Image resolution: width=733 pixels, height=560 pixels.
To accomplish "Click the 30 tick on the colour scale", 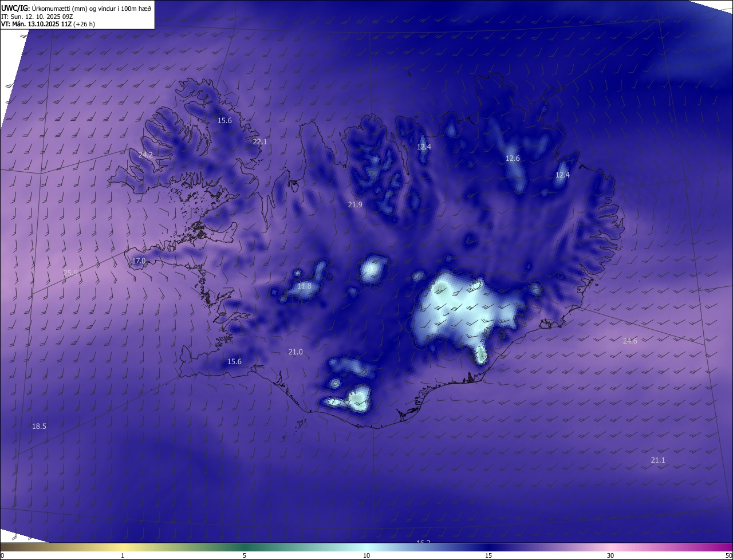I will [610, 556].
